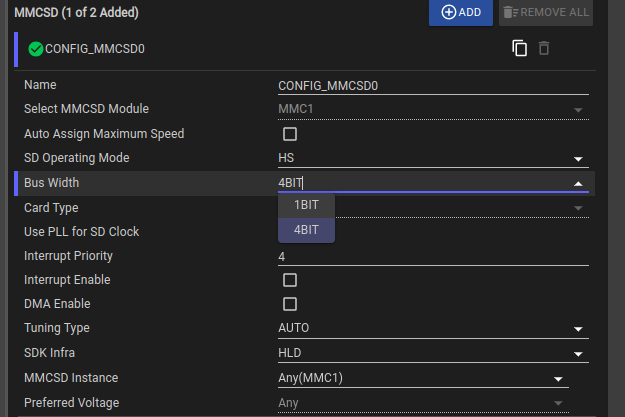The width and height of the screenshot is (625, 417).
Task: Expand the Tuning Type dropdown
Action: (578, 329)
